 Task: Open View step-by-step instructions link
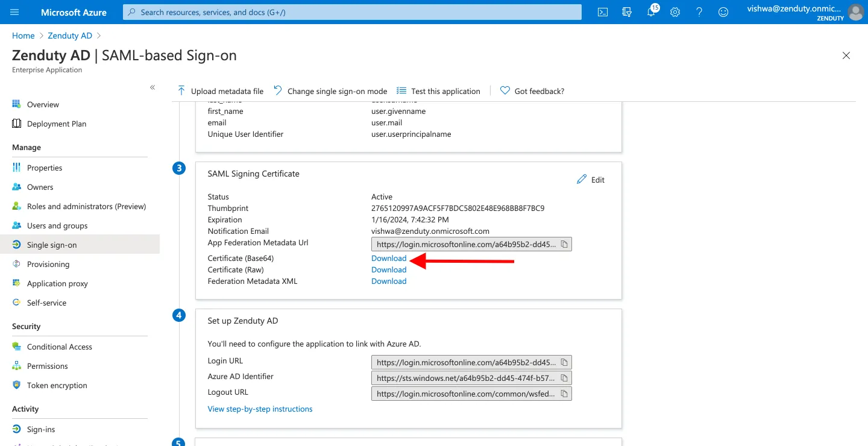click(260, 409)
